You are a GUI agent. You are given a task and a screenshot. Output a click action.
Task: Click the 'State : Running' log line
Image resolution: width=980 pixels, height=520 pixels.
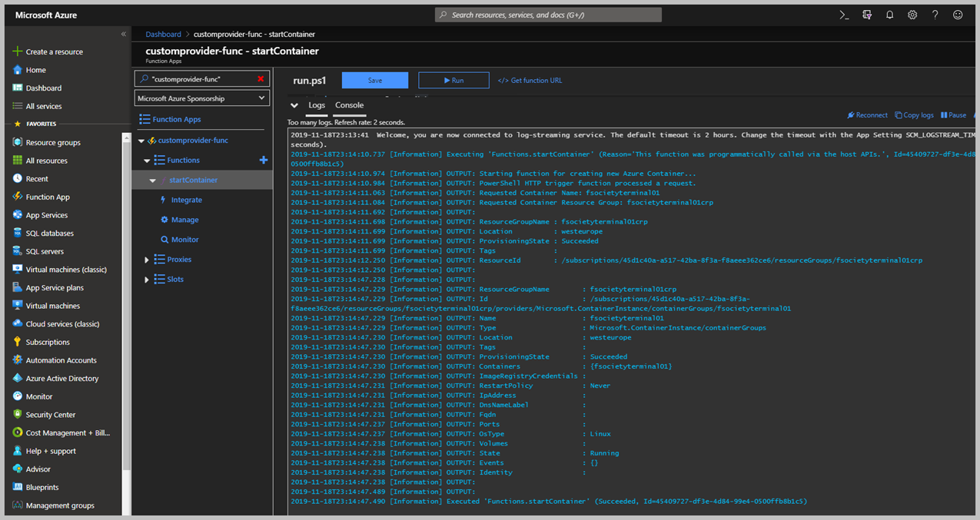coord(455,453)
